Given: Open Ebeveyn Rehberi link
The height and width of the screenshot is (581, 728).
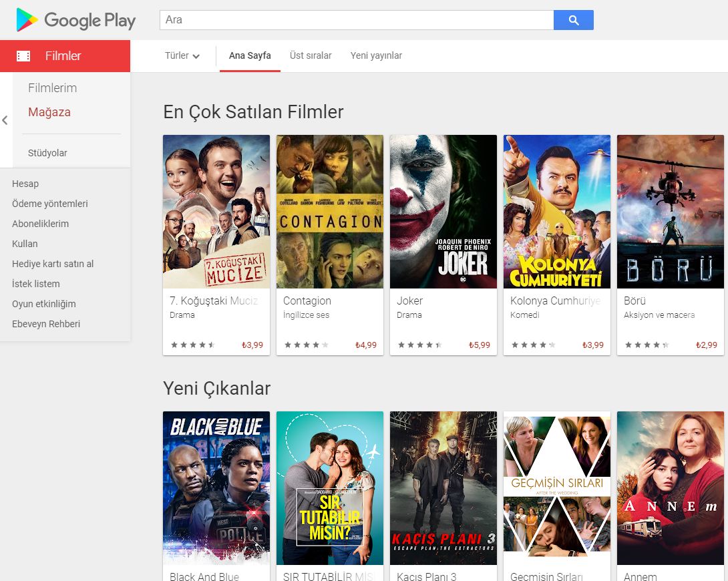Looking at the screenshot, I should (46, 323).
